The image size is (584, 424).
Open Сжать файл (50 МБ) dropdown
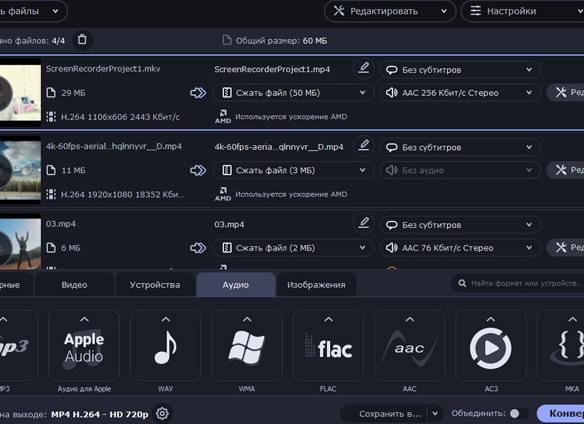click(293, 93)
